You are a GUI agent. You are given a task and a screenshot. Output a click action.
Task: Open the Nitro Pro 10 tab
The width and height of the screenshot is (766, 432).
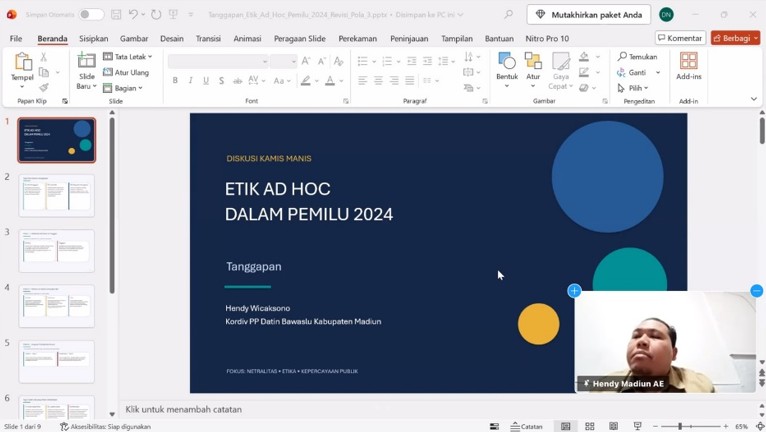547,38
